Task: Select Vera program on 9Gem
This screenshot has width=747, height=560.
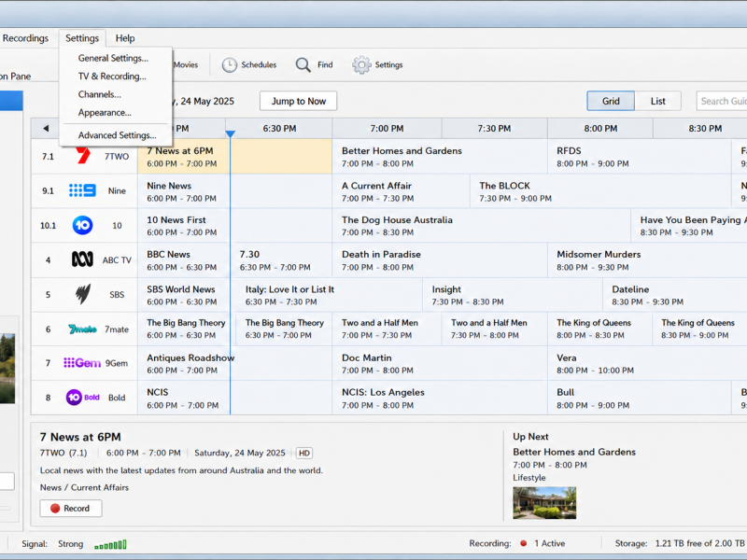Action: 647,363
